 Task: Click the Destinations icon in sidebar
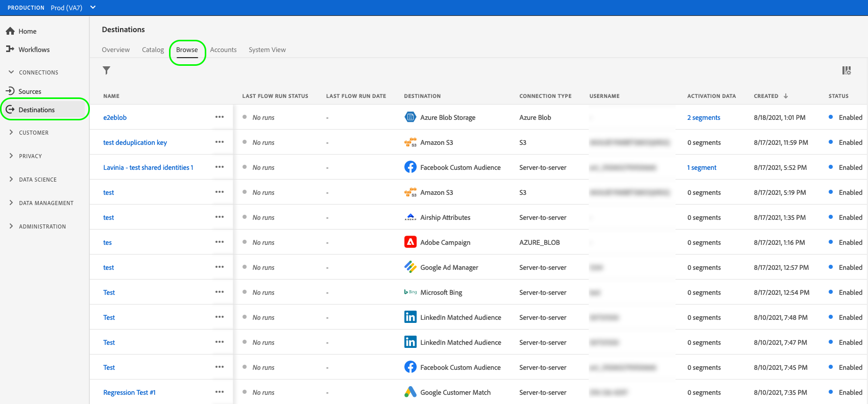point(10,109)
